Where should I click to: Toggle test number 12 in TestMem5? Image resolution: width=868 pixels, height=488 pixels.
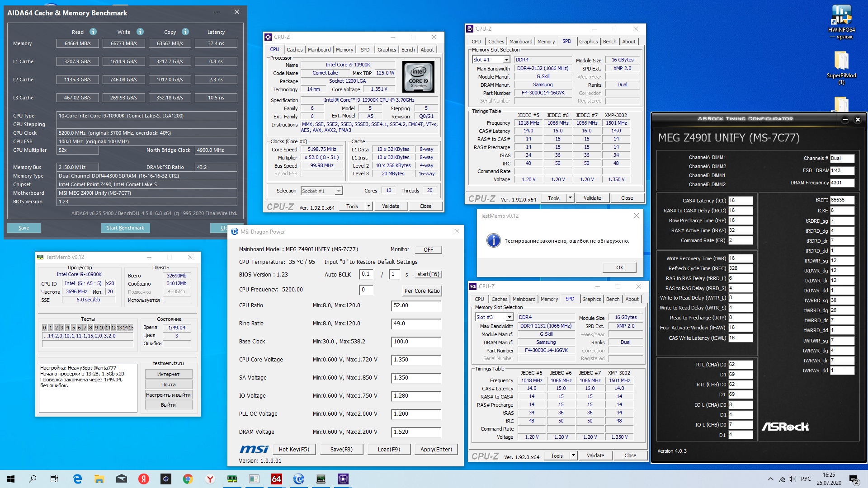click(113, 328)
